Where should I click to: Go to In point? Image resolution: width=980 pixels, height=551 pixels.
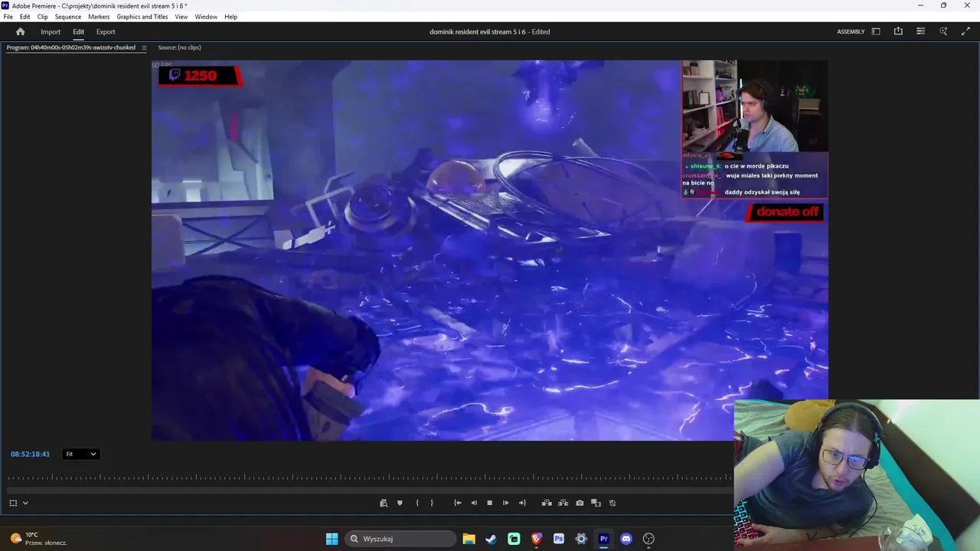pyautogui.click(x=458, y=503)
